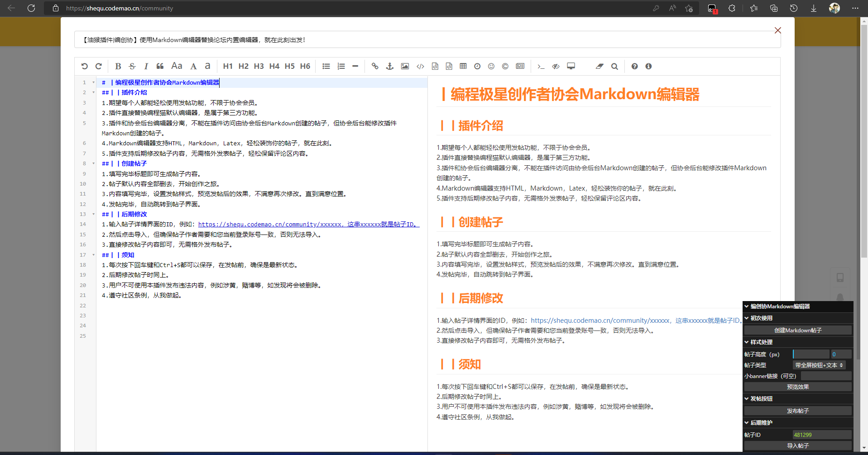Apply italic formatting
The image size is (868, 455).
click(x=146, y=66)
